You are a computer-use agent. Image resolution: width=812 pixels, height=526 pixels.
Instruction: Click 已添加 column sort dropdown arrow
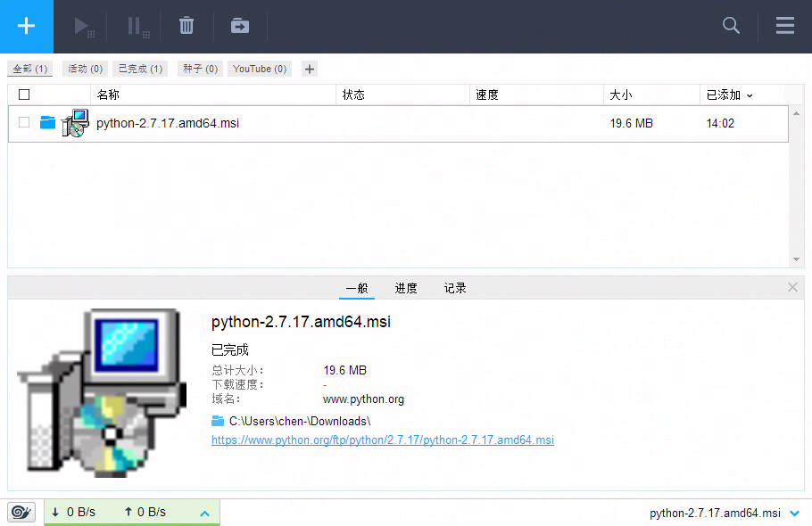click(750, 95)
